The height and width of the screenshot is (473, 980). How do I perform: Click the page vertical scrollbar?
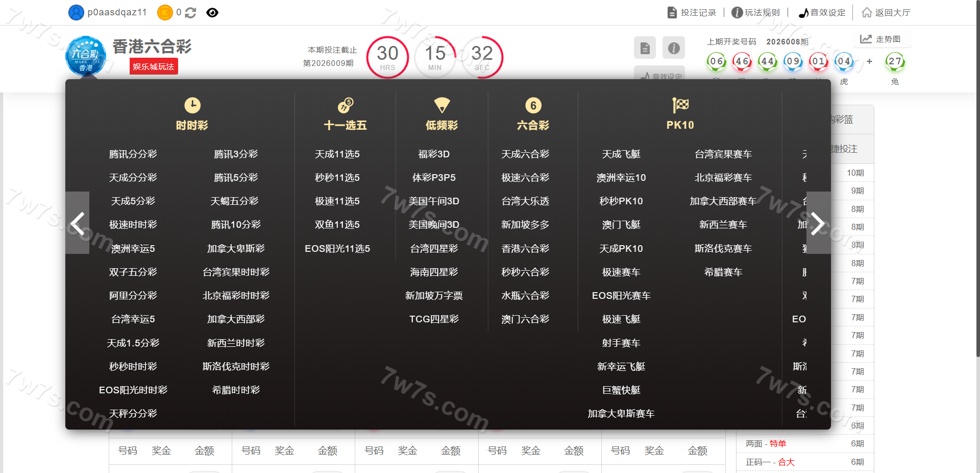pos(977,204)
